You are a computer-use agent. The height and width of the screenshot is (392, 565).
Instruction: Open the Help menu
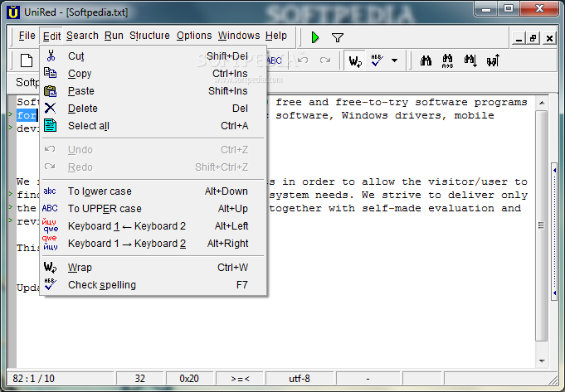276,36
